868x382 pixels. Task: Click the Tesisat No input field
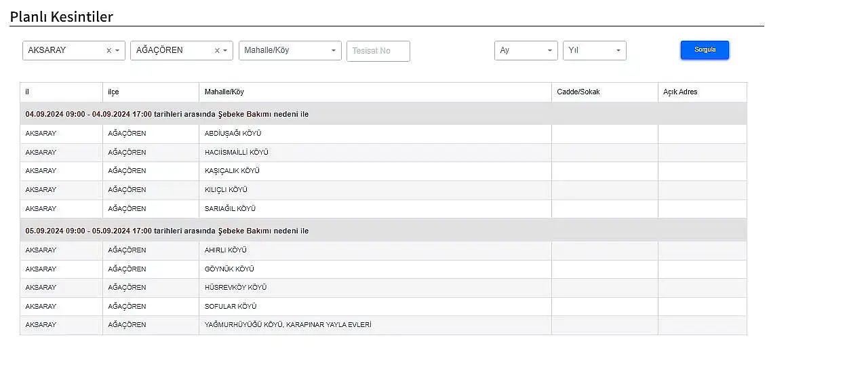pos(378,51)
